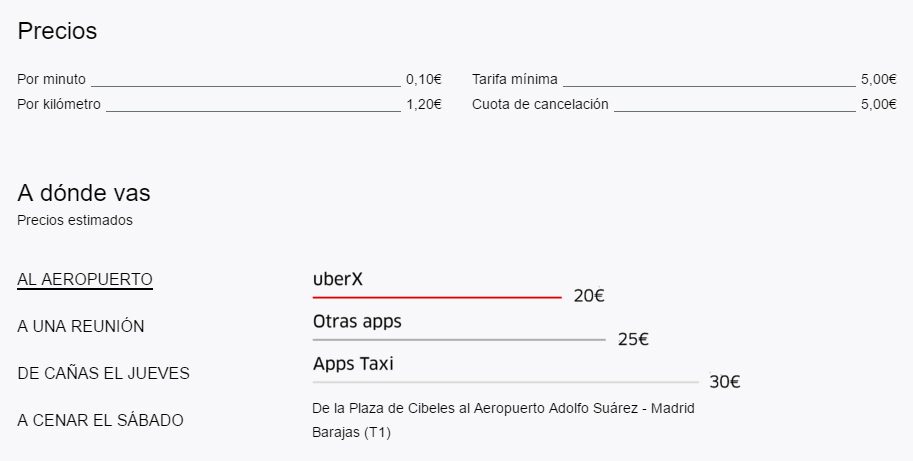Image resolution: width=913 pixels, height=461 pixels.
Task: Click the Apps Taxi label
Action: (x=353, y=364)
